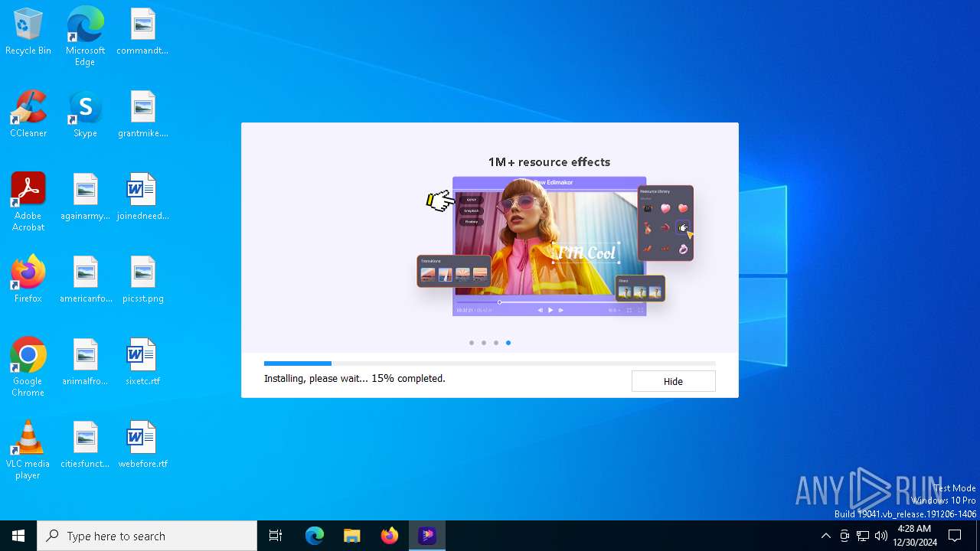
Task: Open the notification center icon
Action: (955, 536)
